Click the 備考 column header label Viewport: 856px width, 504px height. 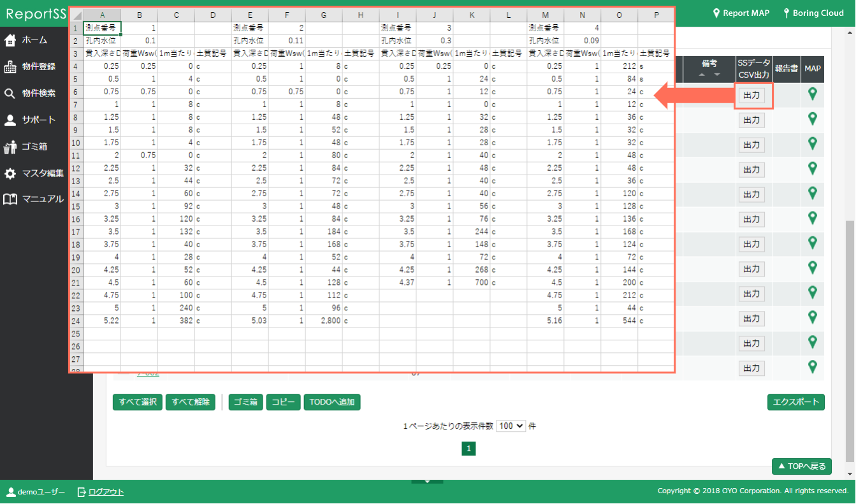tap(709, 63)
